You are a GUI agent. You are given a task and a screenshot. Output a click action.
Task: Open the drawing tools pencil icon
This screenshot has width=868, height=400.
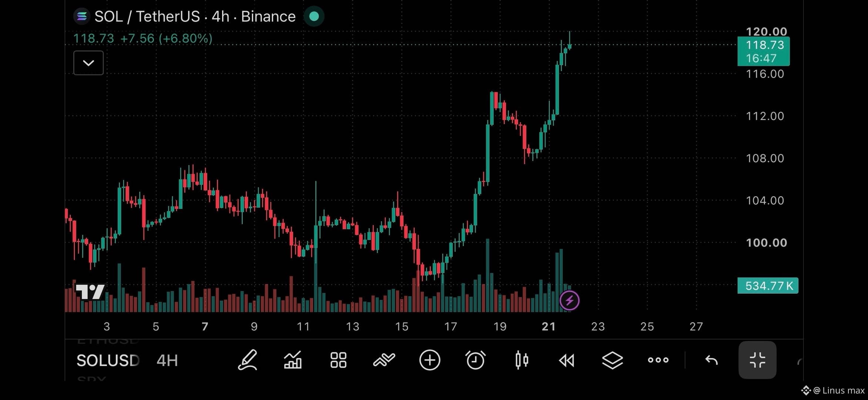247,360
